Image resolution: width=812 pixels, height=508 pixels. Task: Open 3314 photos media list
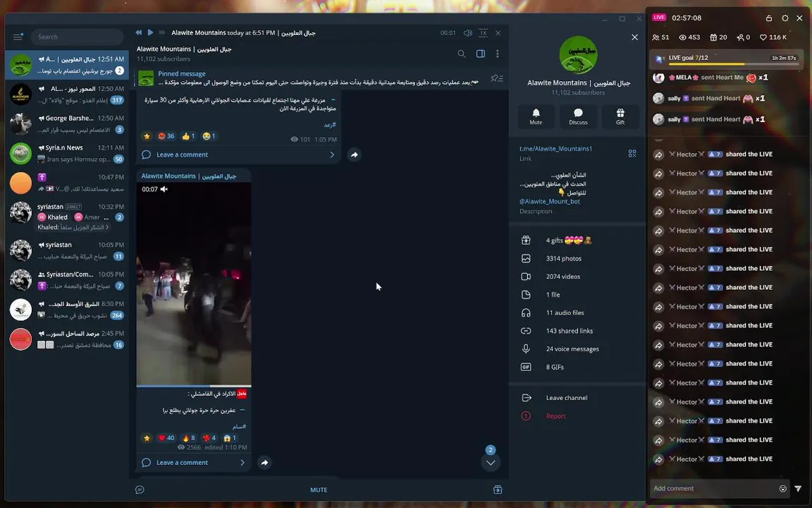[577, 259]
